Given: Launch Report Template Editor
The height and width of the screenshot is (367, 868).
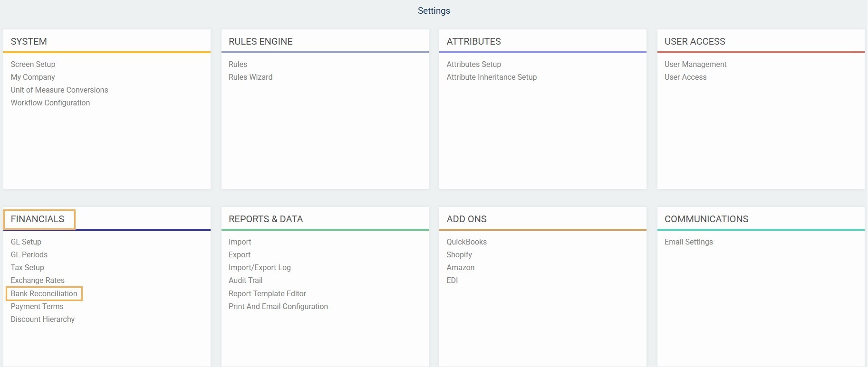Looking at the screenshot, I should [x=267, y=293].
